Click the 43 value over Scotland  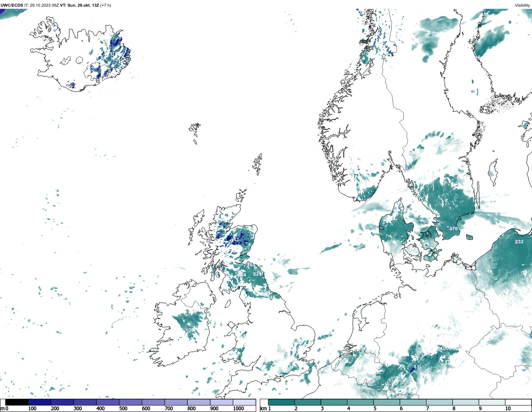[x=236, y=239]
